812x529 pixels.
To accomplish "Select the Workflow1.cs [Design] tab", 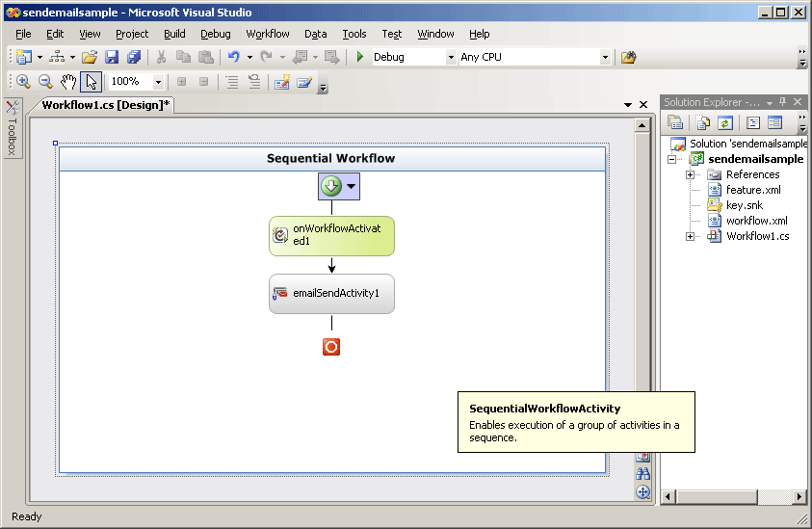I will [106, 105].
